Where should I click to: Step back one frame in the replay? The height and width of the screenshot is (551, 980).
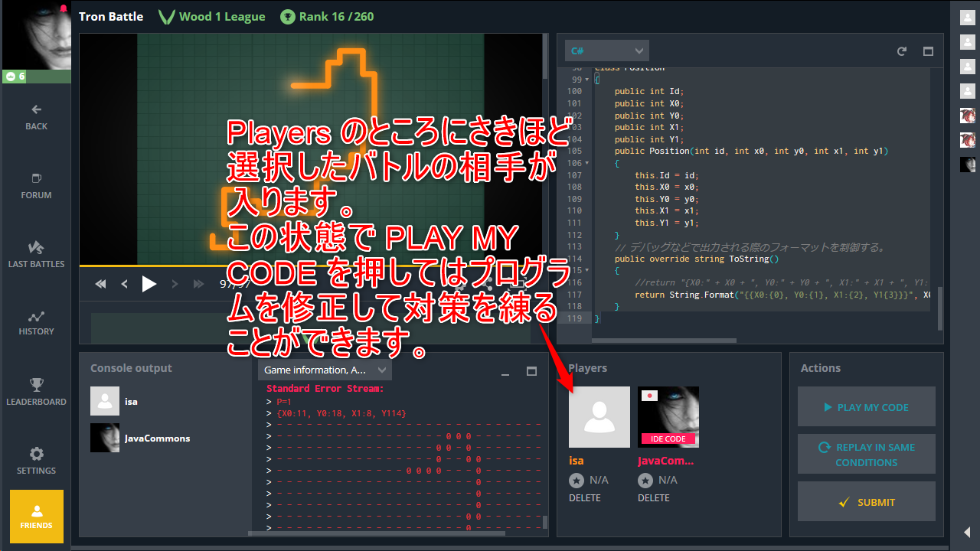tap(125, 284)
